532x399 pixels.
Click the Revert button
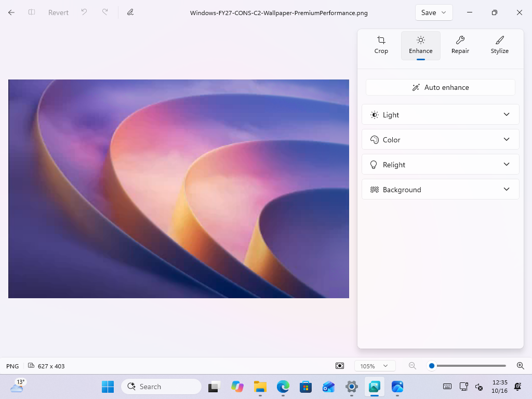[58, 12]
